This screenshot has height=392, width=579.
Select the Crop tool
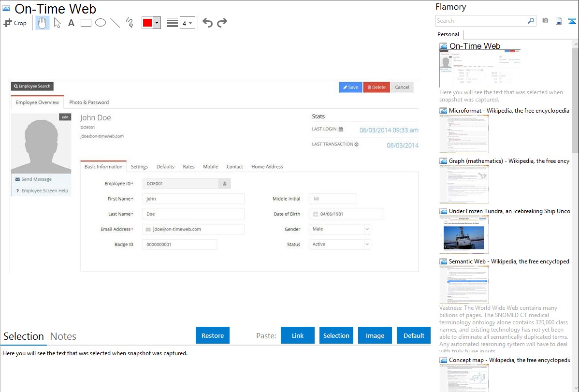(15, 23)
